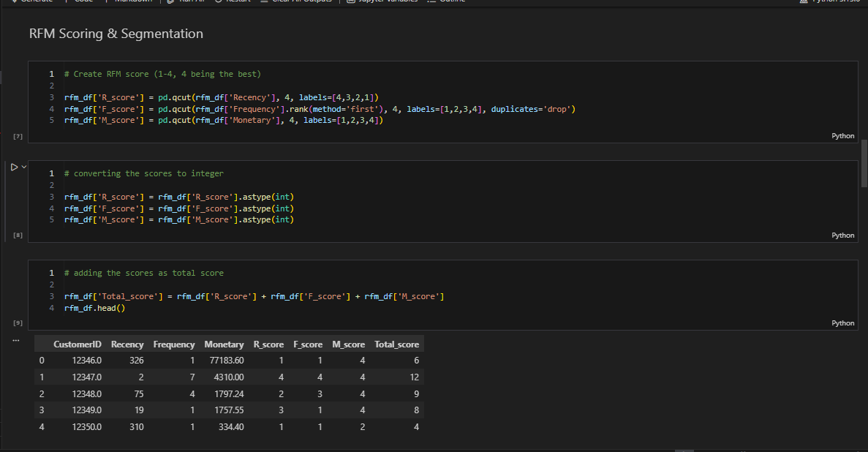Click the CustomerID column header in the output
The width and height of the screenshot is (868, 452).
point(77,344)
